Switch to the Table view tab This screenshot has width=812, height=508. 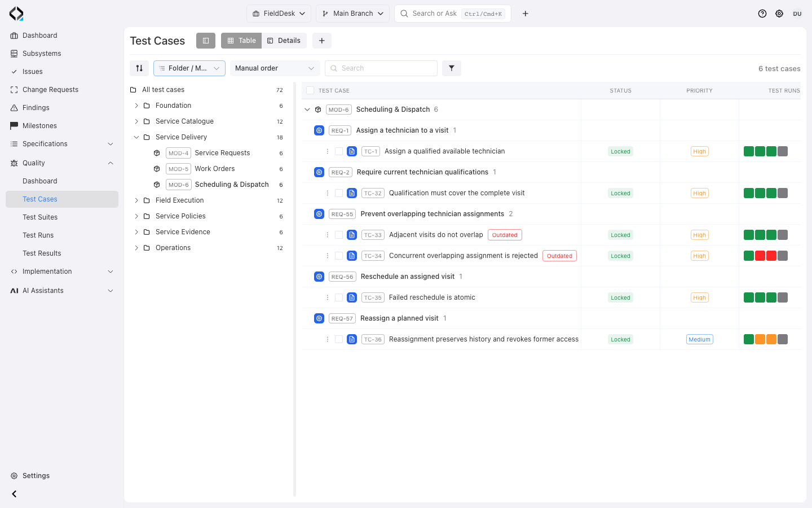[x=241, y=41]
